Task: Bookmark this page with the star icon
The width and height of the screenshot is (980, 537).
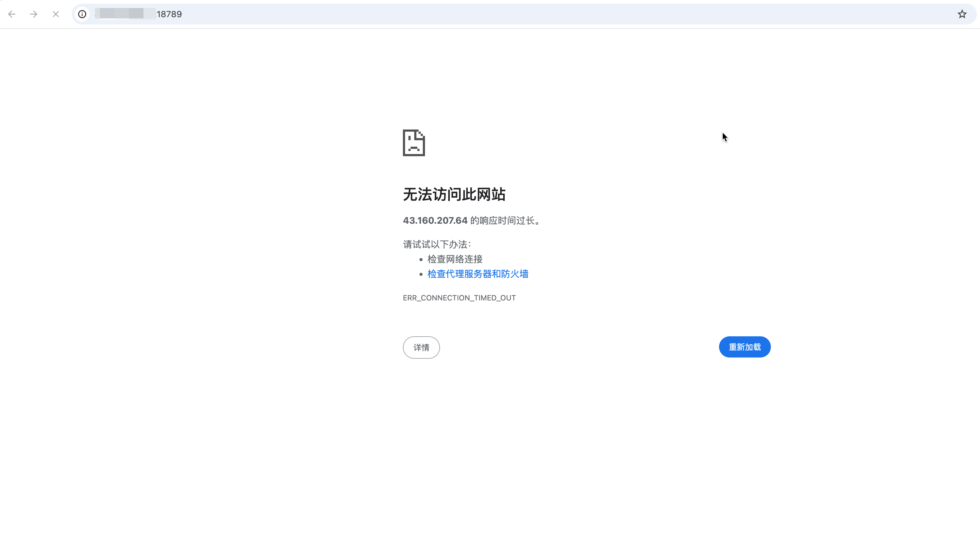Action: pyautogui.click(x=962, y=14)
